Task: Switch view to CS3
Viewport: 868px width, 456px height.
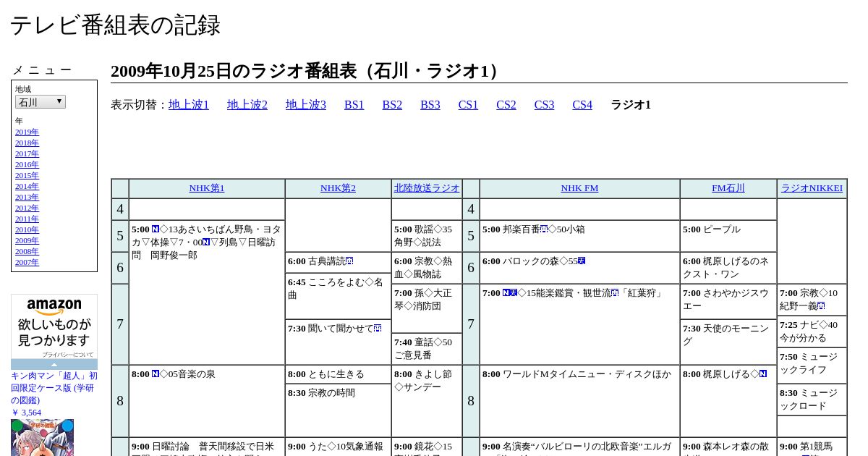Action: pyautogui.click(x=544, y=105)
